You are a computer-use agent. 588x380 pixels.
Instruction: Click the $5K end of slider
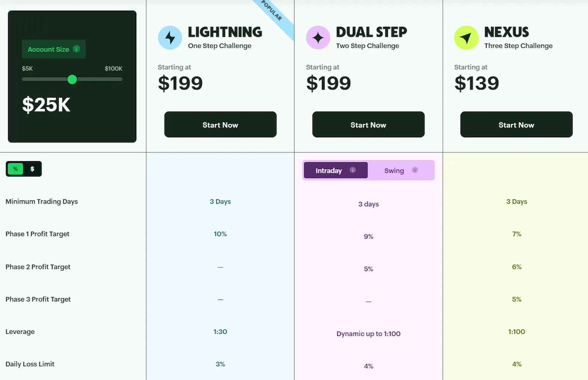(27, 69)
